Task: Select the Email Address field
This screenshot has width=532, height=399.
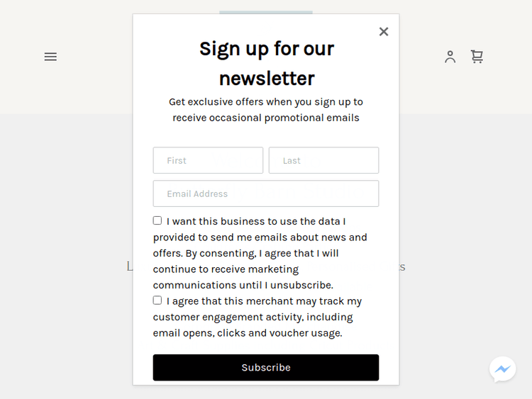Action: pyautogui.click(x=266, y=193)
